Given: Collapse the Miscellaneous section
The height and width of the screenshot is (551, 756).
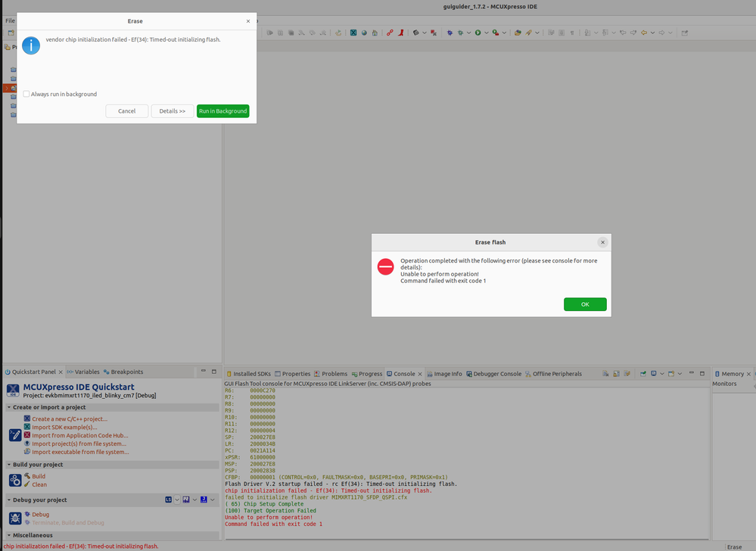Looking at the screenshot, I should click(8, 535).
